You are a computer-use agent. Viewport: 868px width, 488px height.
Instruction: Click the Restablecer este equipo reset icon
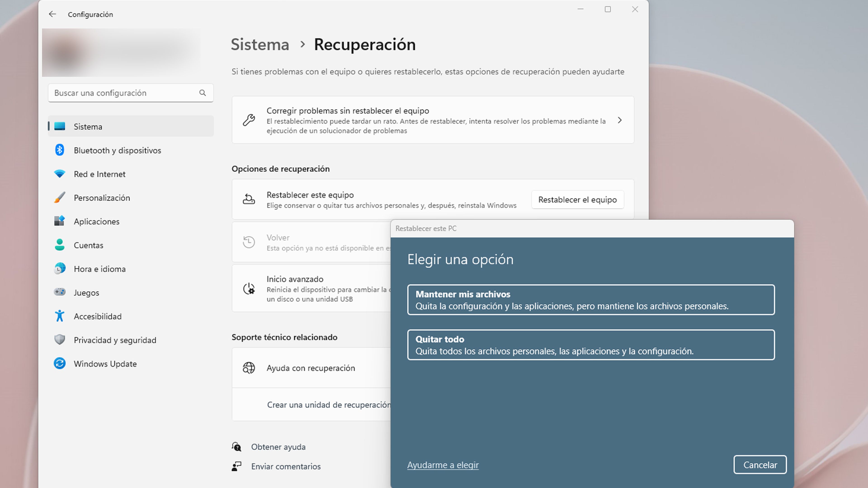tap(249, 199)
